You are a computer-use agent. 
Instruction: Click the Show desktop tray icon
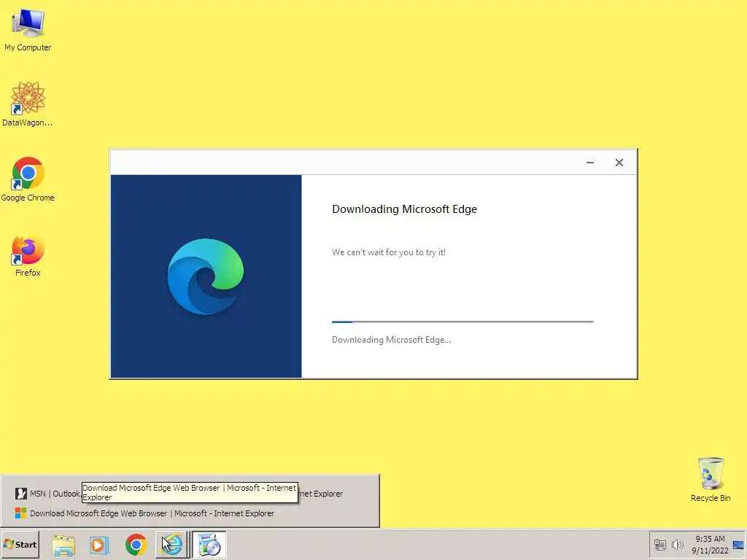click(738, 545)
